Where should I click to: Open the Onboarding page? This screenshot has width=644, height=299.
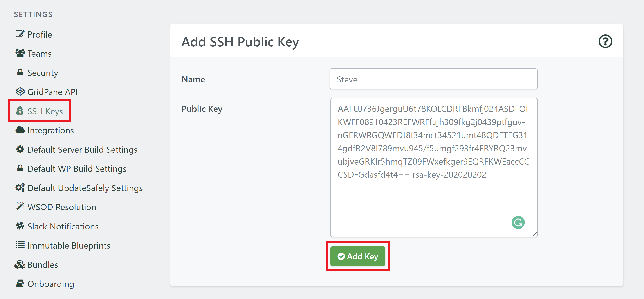(51, 284)
